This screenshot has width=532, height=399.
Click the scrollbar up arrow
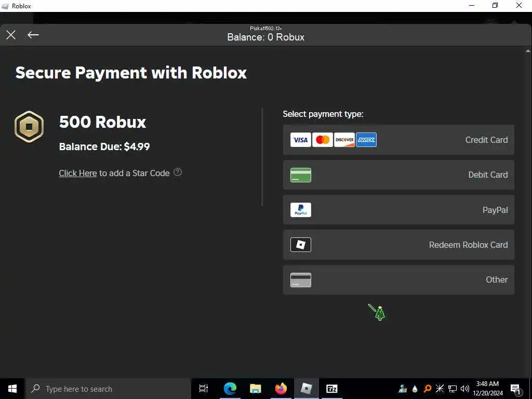[x=528, y=51]
